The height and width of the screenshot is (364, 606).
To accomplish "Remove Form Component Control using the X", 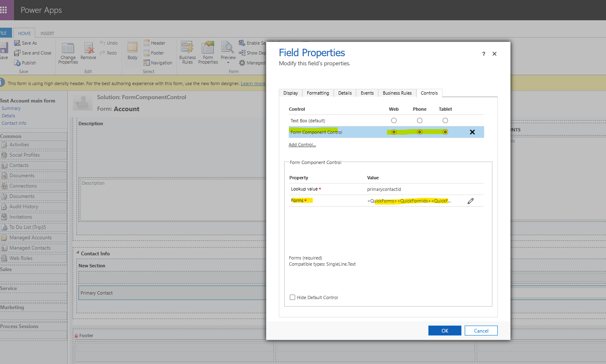I will [472, 132].
